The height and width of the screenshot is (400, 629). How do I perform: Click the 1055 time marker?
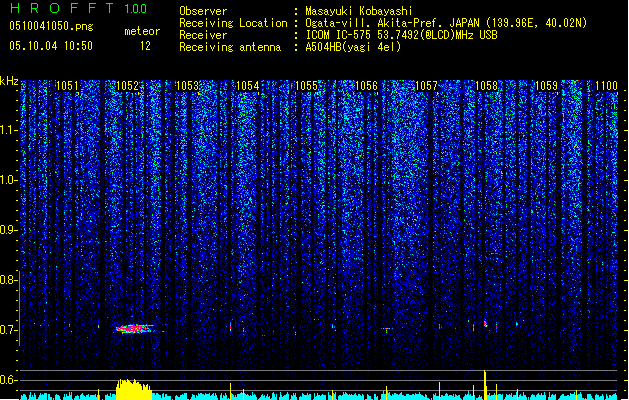coord(306,86)
